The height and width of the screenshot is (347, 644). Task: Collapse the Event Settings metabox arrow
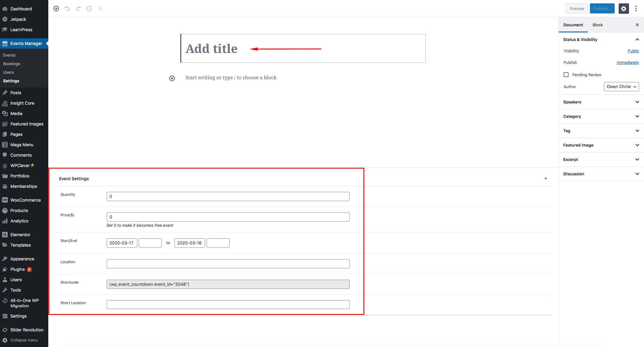click(546, 178)
